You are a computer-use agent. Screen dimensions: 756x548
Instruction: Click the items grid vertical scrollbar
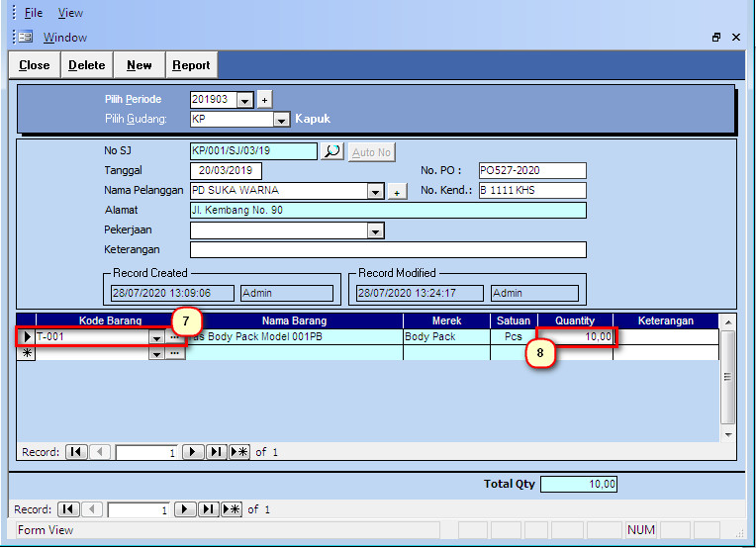[728, 377]
